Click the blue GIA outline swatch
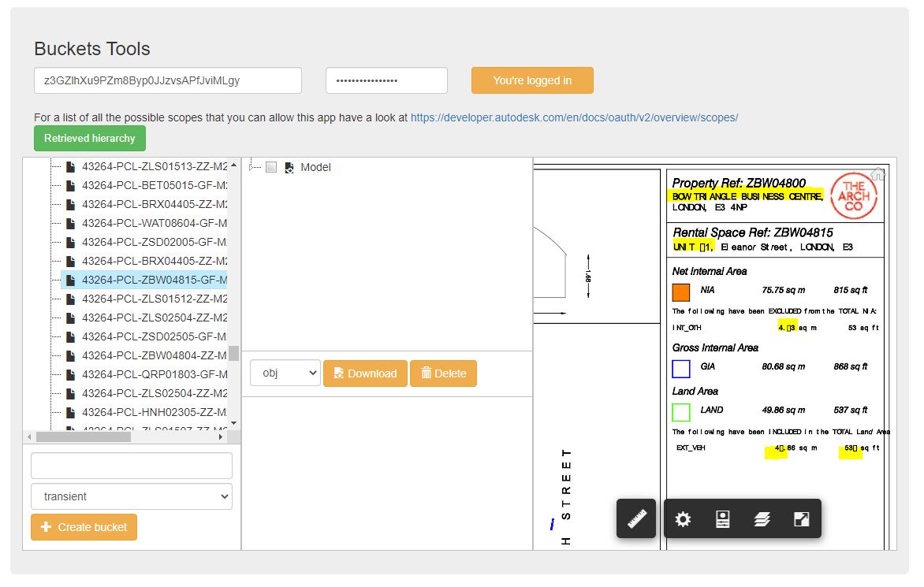This screenshot has width=924, height=587. [x=681, y=369]
